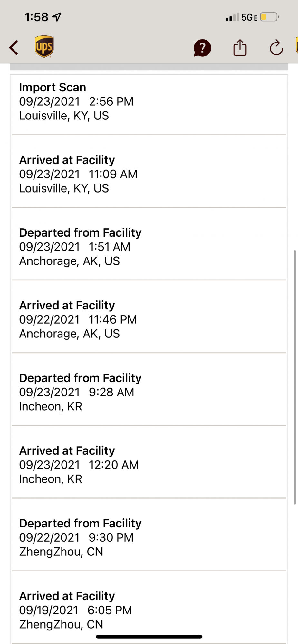
Task: Select Departed from Facility 9:28 AM Incheon
Action: 149,392
